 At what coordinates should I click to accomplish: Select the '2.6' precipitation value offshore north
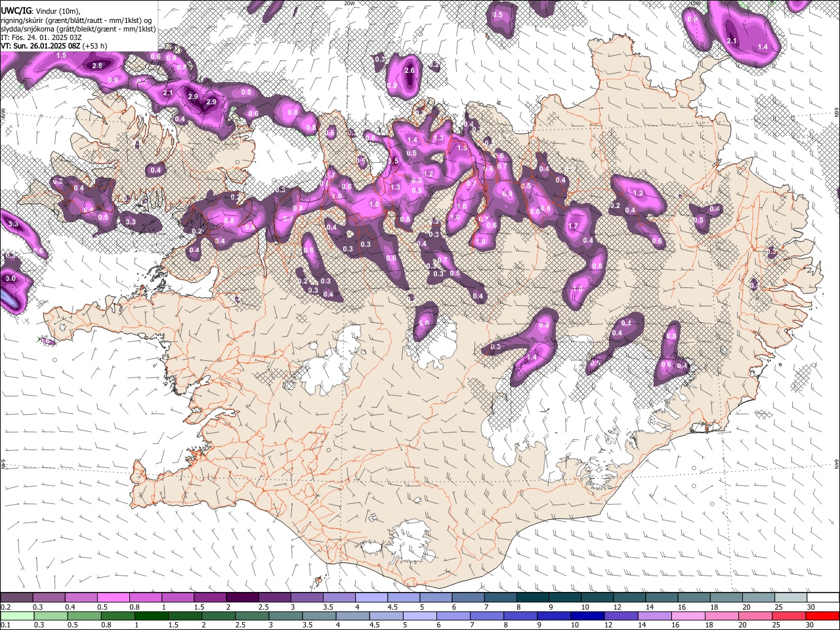(x=410, y=70)
